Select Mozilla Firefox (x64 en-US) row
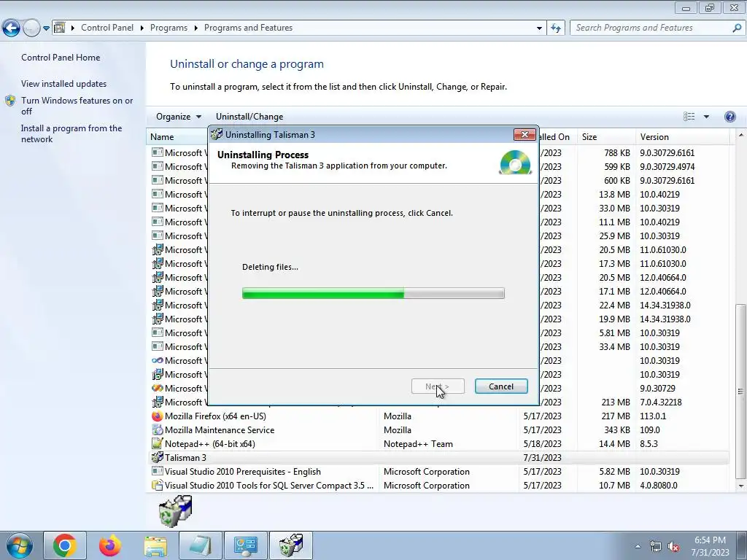Image resolution: width=747 pixels, height=560 pixels. [438, 416]
